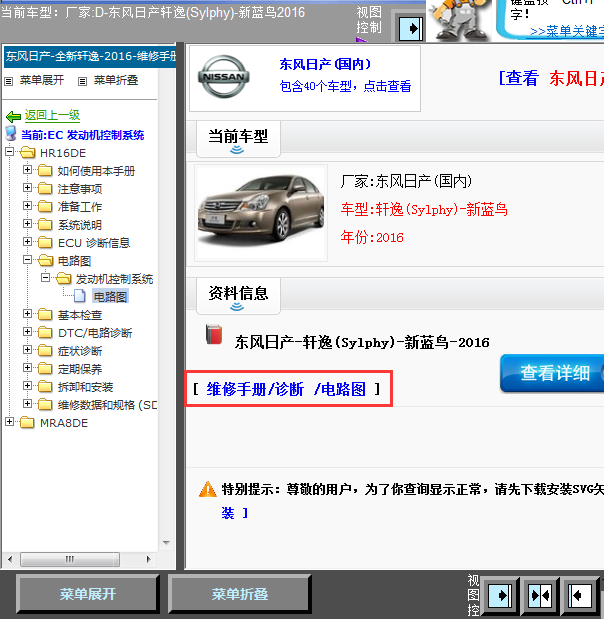Click the 定期保养 folder icon
This screenshot has height=619, width=604.
coord(45,369)
